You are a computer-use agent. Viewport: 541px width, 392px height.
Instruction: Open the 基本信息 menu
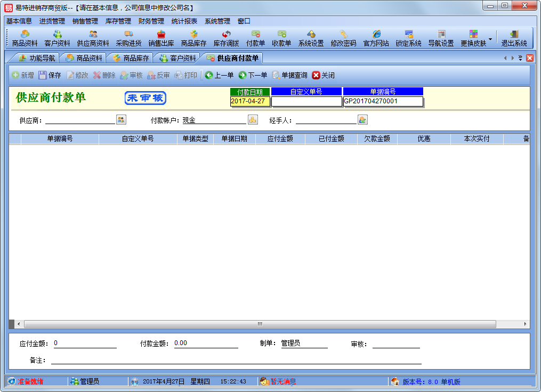(19, 21)
